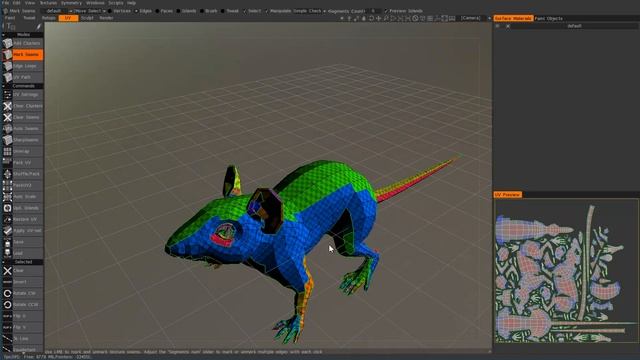Click the Apply UV-set checkmark icon

[x=7, y=231]
